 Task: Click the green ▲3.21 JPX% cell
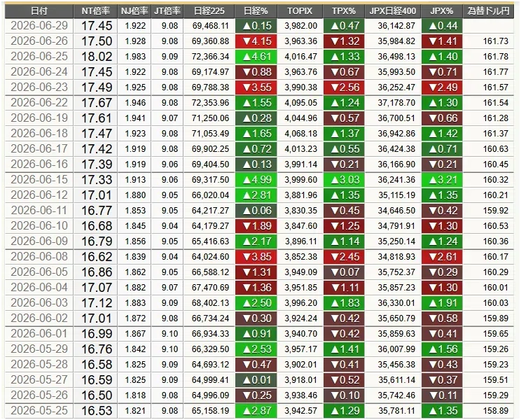point(443,180)
